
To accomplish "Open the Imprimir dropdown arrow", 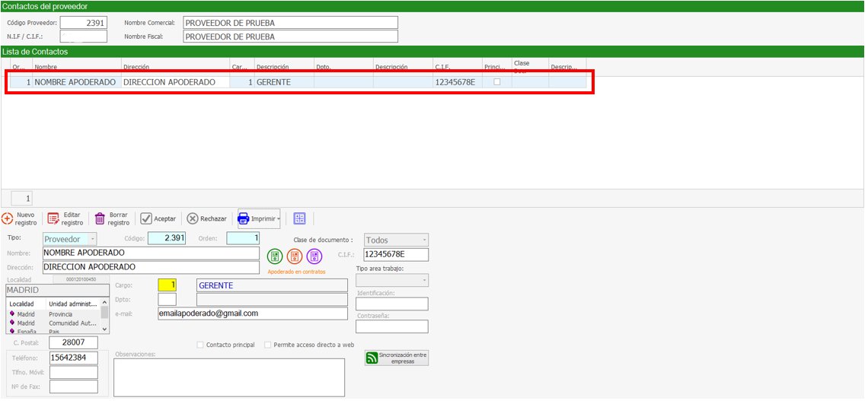I will click(278, 219).
